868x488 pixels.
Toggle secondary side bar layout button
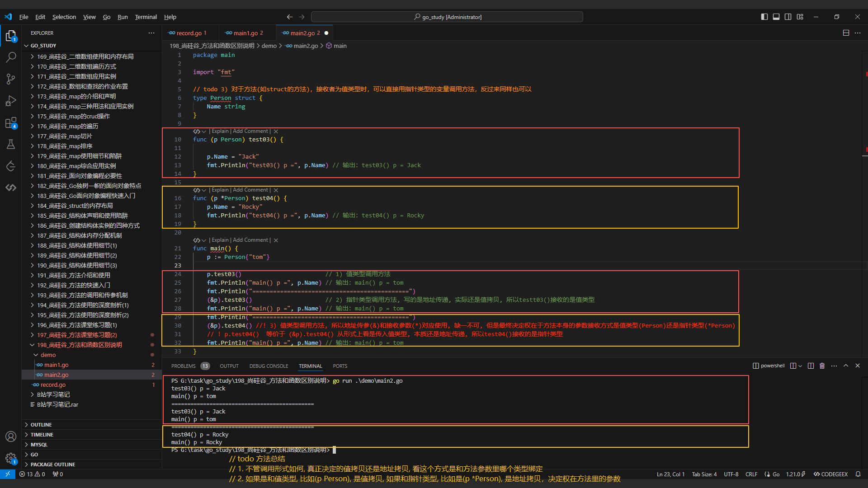coord(788,17)
